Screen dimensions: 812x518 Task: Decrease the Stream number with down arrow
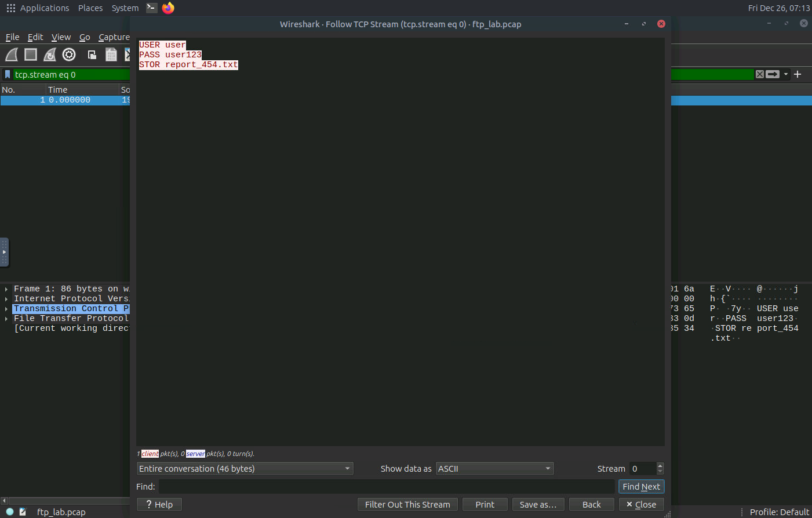660,471
